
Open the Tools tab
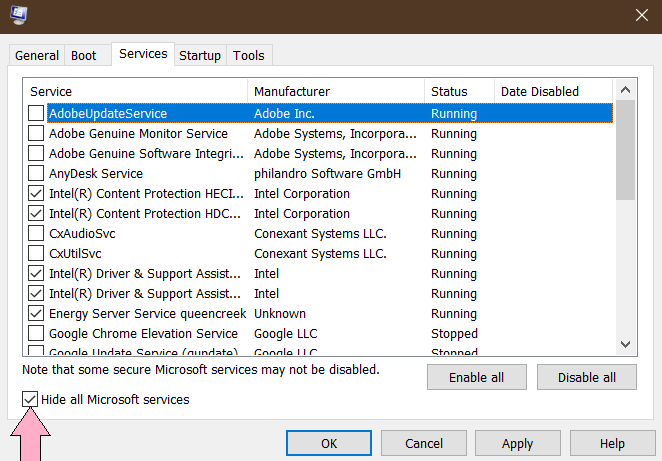point(249,55)
